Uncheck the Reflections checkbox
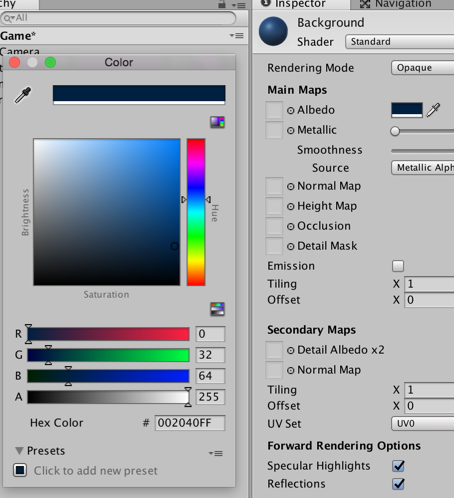The height and width of the screenshot is (498, 455). pos(398,484)
